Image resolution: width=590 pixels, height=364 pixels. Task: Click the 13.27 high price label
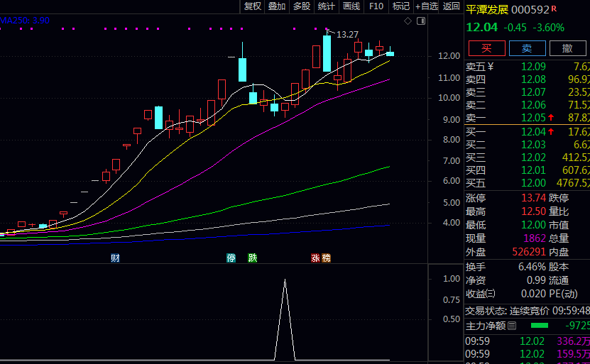pos(347,34)
